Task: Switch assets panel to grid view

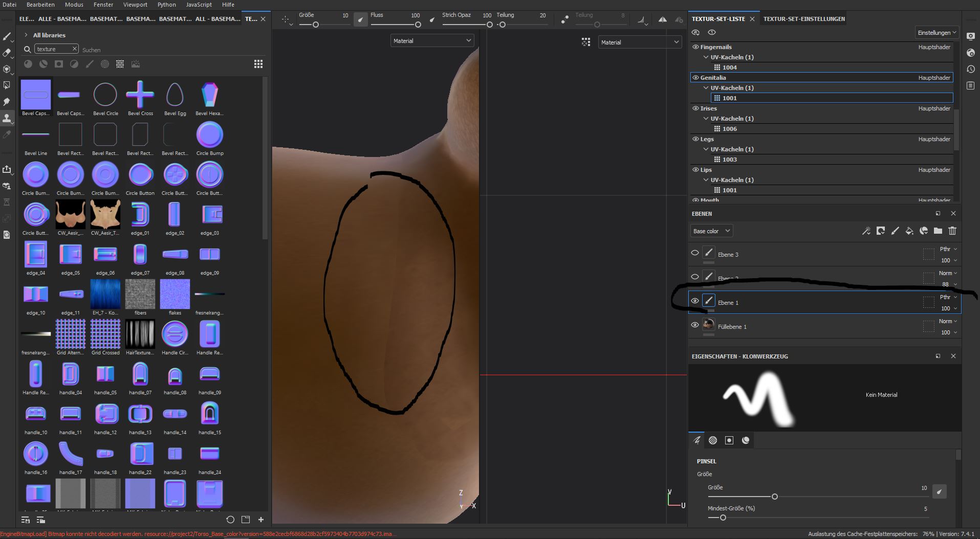Action: tap(258, 64)
